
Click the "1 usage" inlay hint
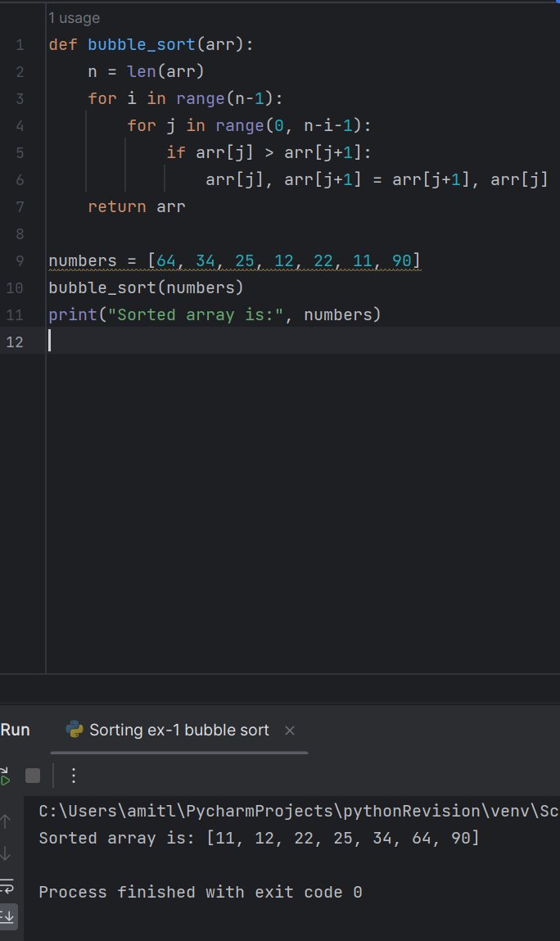pos(75,18)
